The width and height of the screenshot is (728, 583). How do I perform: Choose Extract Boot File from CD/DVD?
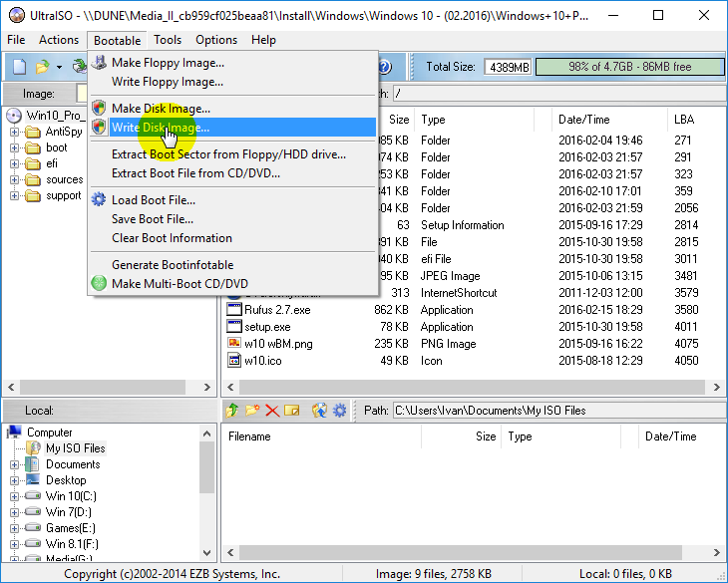coord(233,173)
